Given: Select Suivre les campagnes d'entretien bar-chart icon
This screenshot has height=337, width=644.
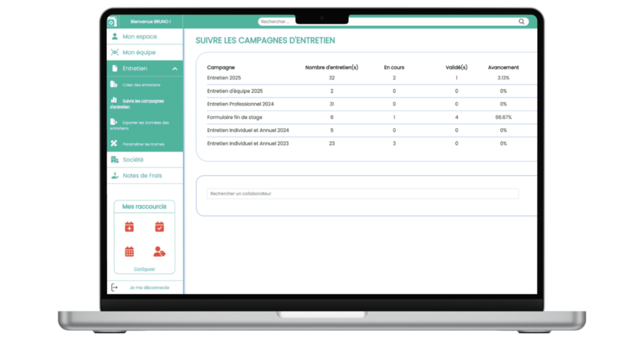Looking at the screenshot, I should point(114,99).
